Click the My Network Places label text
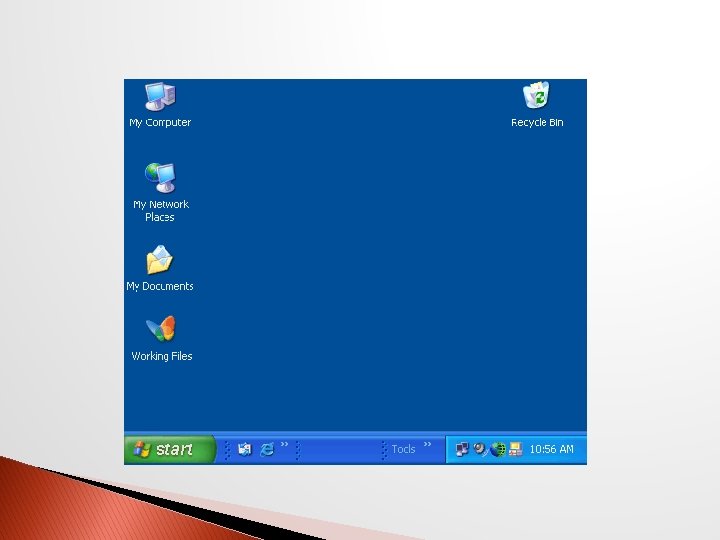The height and width of the screenshot is (540, 720). point(161,211)
